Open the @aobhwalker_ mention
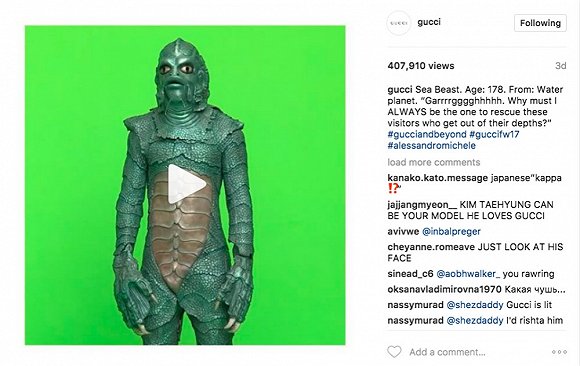 [468, 274]
